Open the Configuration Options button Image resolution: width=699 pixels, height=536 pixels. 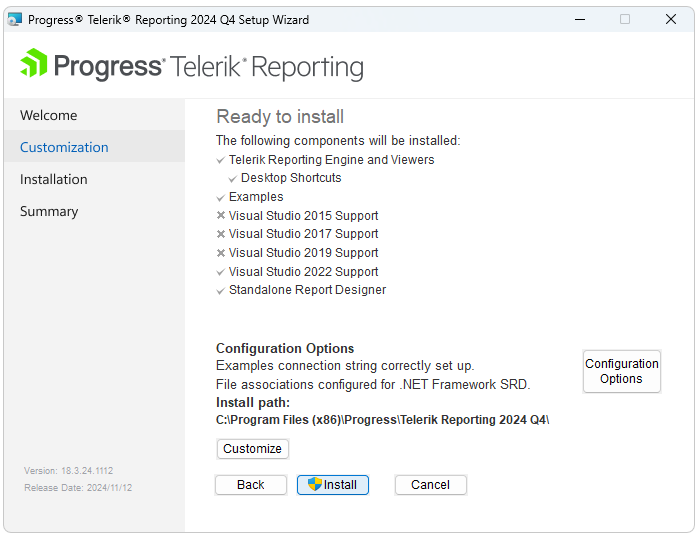click(x=621, y=371)
